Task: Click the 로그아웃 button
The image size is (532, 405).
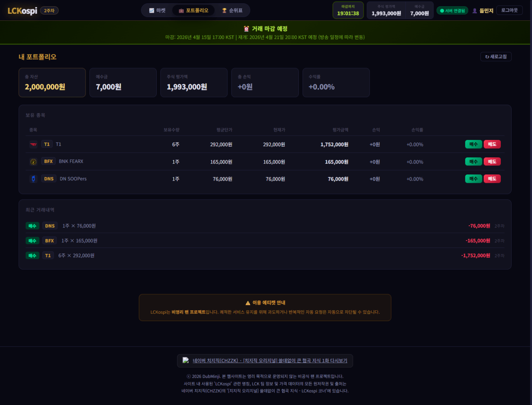Action: [509, 10]
